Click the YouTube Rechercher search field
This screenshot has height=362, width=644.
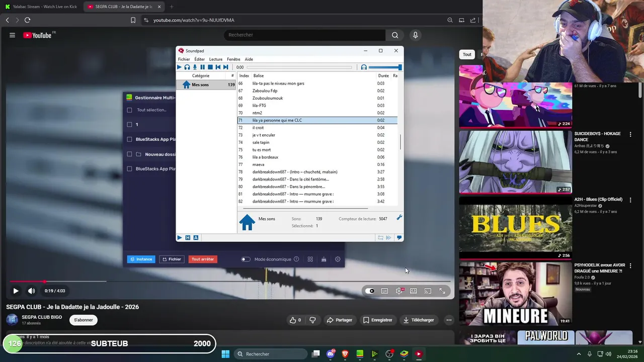pos(304,35)
